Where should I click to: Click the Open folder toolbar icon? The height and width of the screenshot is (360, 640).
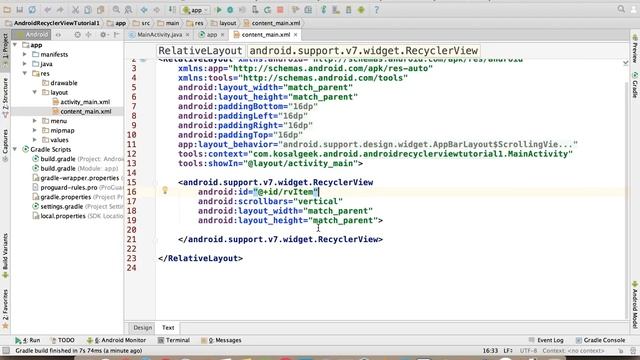[7, 9]
